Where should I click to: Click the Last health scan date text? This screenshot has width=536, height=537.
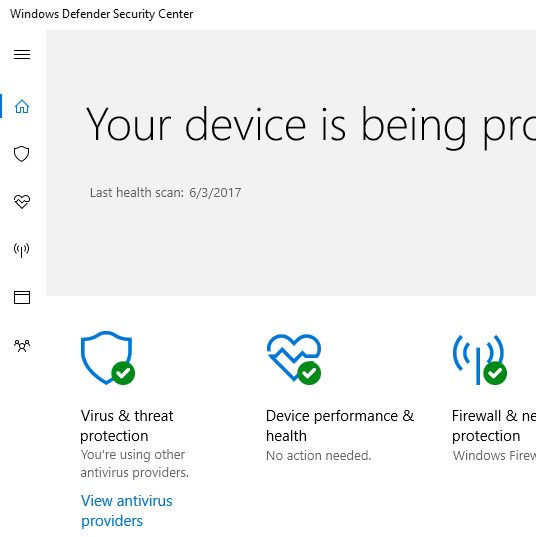pos(165,192)
